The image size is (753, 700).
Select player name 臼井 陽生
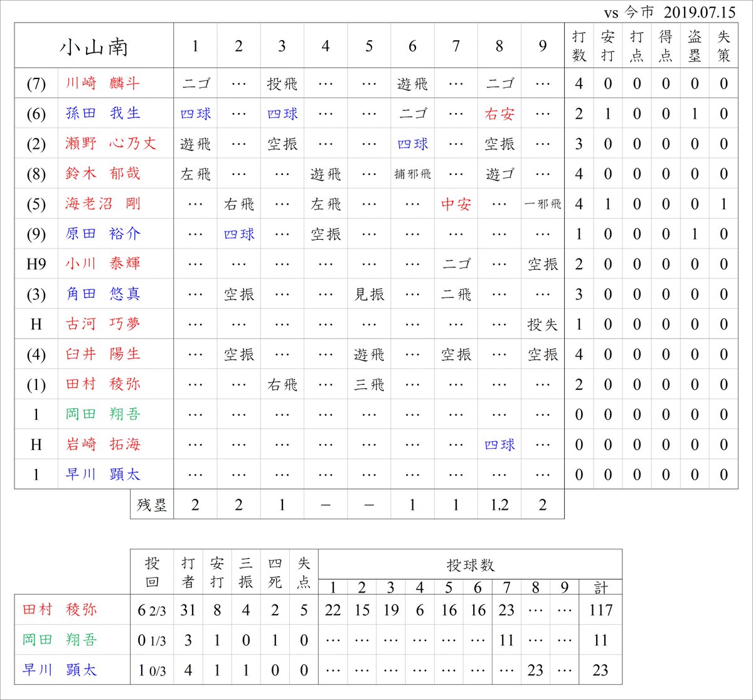(x=103, y=354)
